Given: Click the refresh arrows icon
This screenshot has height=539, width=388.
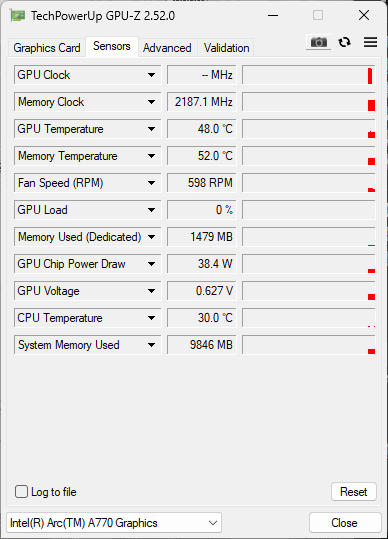Looking at the screenshot, I should (x=344, y=42).
